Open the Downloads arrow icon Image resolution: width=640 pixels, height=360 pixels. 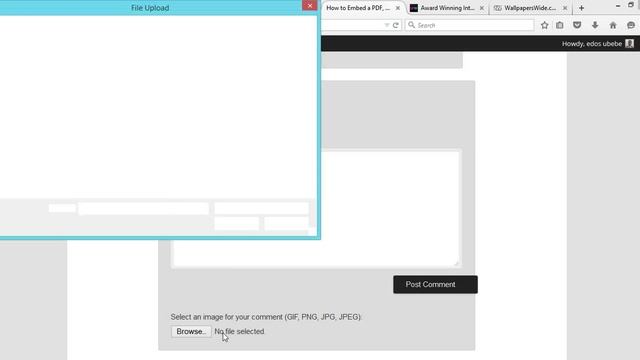point(595,25)
